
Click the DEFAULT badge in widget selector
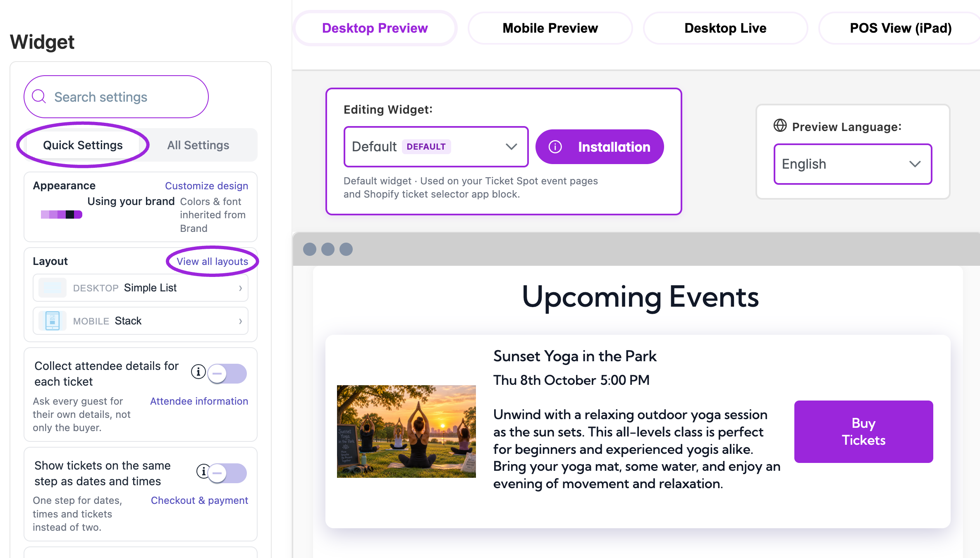tap(426, 147)
